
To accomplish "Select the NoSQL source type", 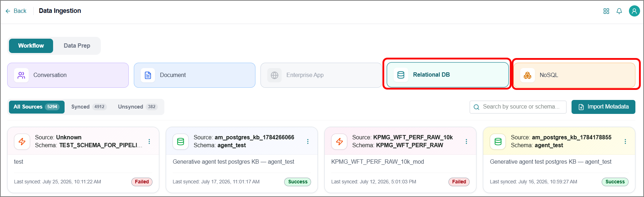I will click(x=574, y=75).
